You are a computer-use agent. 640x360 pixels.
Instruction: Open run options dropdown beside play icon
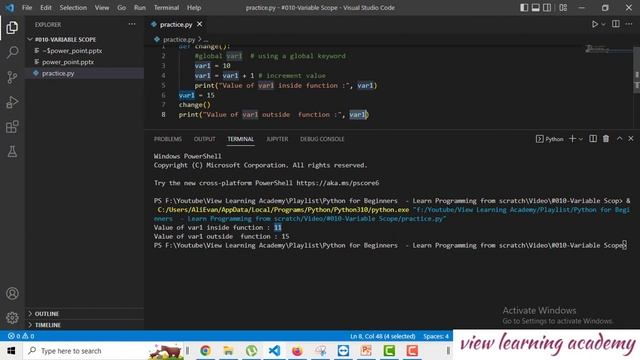click(603, 24)
